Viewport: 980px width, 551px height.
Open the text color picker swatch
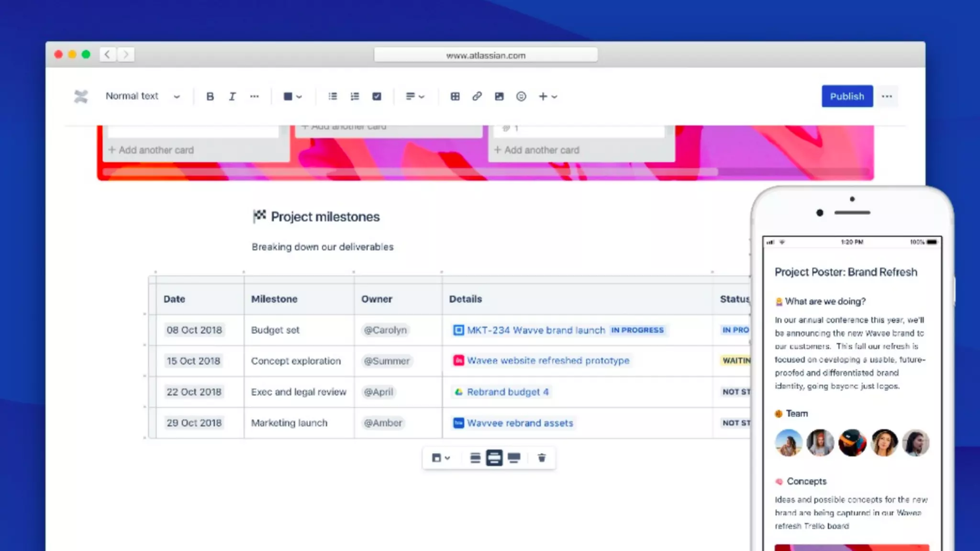tap(292, 97)
